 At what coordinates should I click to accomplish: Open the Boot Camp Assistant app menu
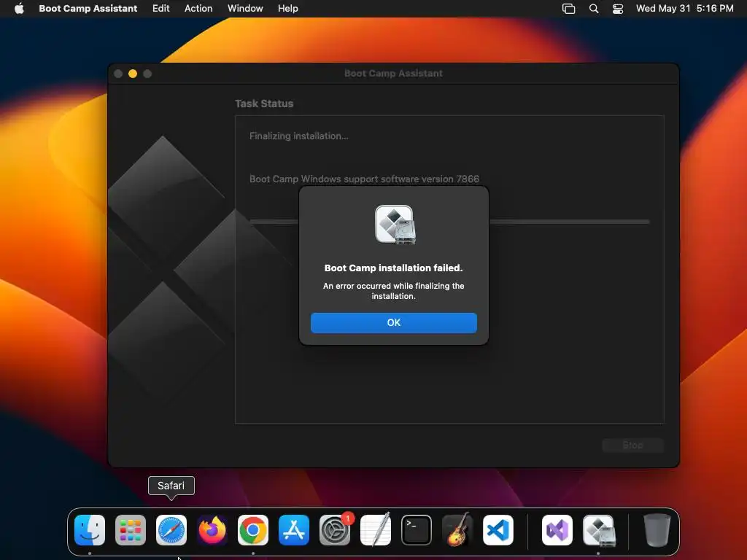click(x=88, y=8)
